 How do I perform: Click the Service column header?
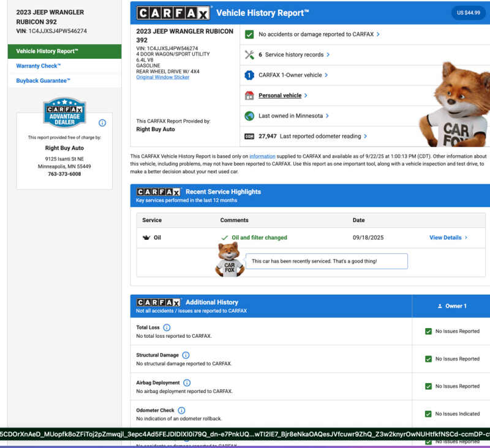pyautogui.click(x=152, y=220)
